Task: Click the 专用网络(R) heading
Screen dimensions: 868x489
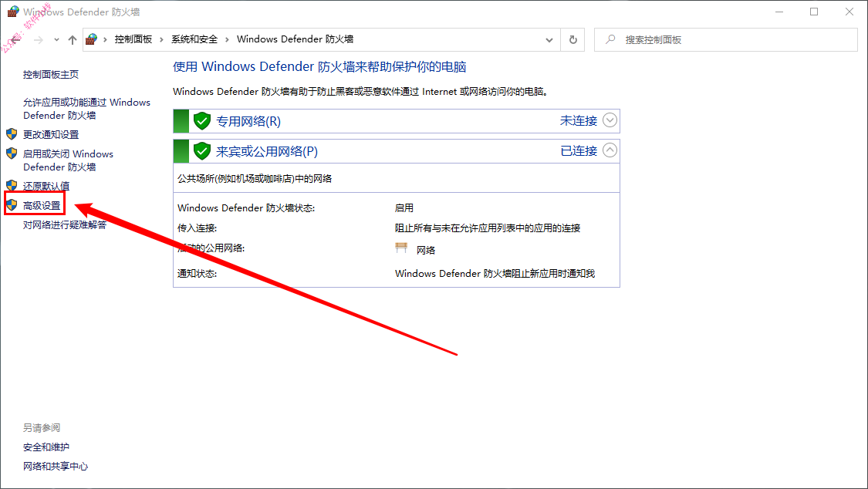Action: (x=248, y=121)
